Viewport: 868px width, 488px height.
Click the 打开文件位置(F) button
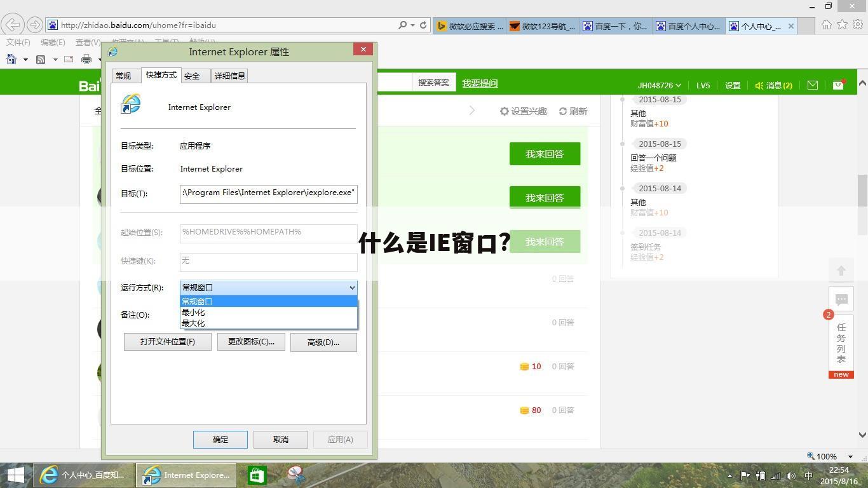point(168,342)
